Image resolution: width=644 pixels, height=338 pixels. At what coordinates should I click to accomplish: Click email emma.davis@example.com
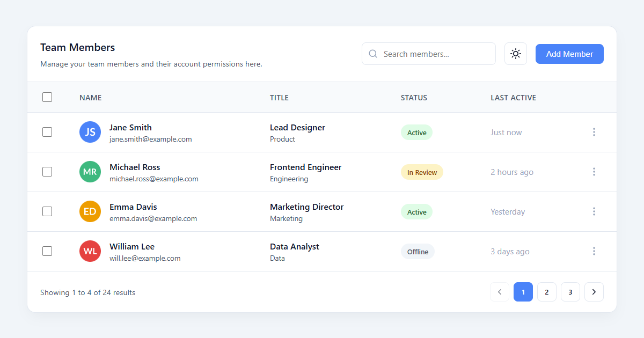[153, 218]
